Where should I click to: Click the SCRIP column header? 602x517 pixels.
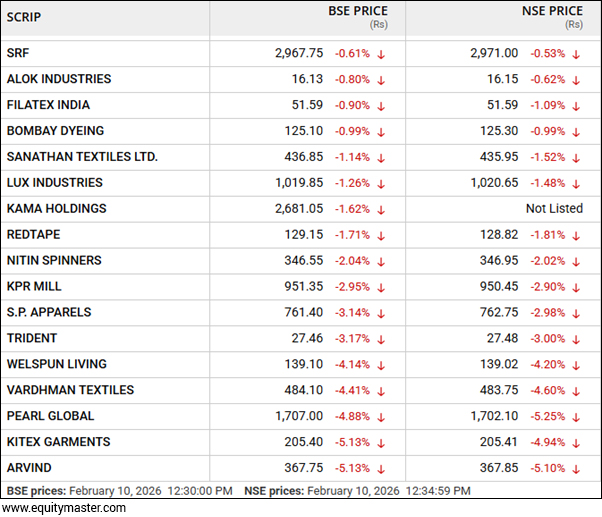(x=24, y=18)
